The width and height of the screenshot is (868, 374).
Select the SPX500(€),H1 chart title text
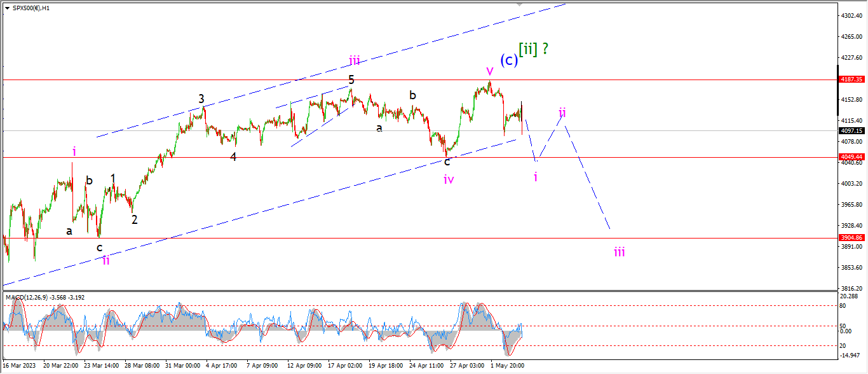31,8
